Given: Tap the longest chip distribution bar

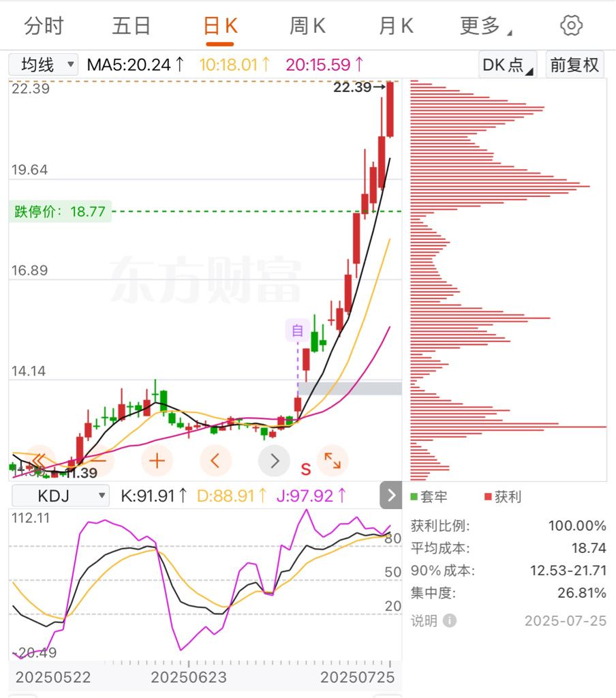Looking at the screenshot, I should [508, 427].
